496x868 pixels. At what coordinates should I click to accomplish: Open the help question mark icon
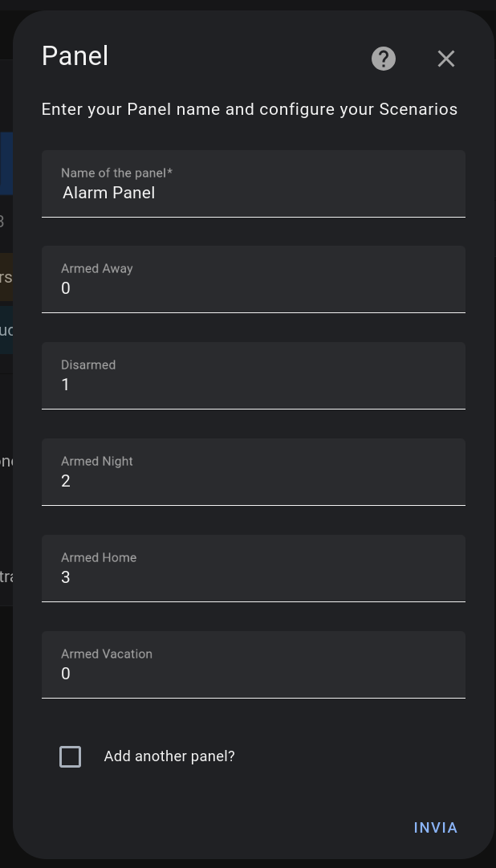(384, 59)
